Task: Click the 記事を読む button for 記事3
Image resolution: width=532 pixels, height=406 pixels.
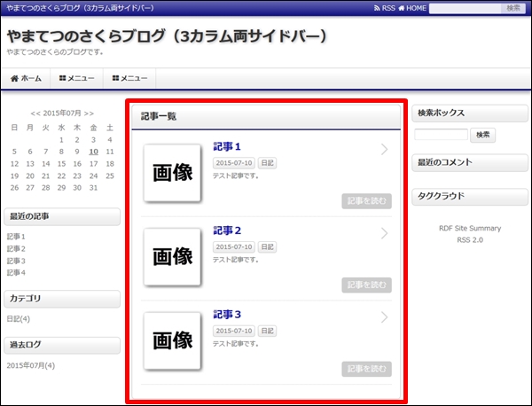Action: [x=366, y=369]
